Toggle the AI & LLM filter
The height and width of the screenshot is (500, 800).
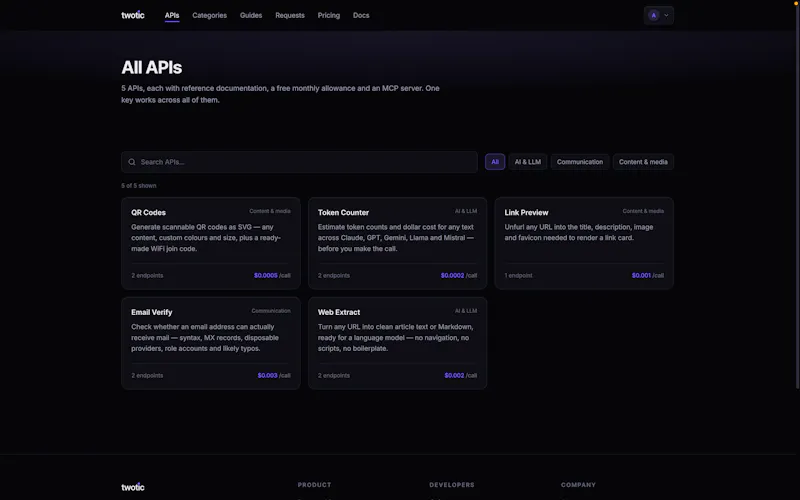tap(528, 162)
